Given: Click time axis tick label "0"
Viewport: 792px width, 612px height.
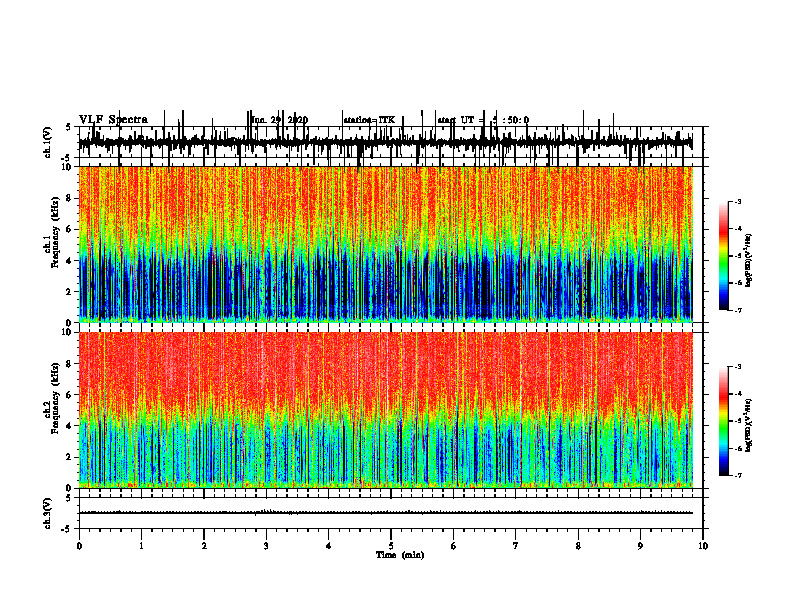Looking at the screenshot, I should coord(79,546).
